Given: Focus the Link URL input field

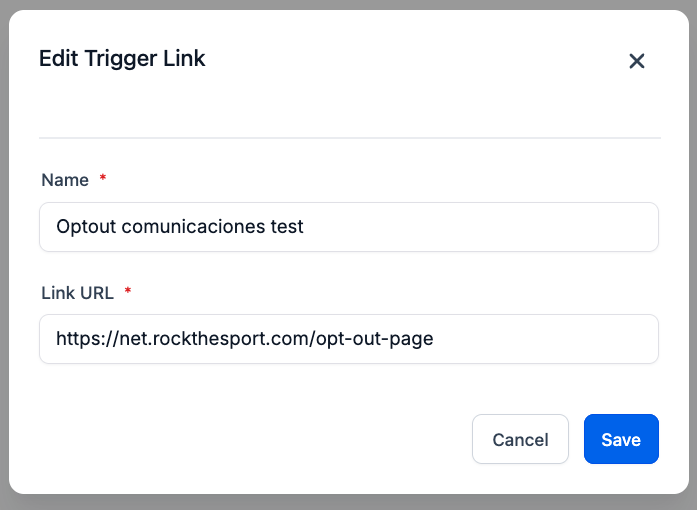Looking at the screenshot, I should [349, 339].
